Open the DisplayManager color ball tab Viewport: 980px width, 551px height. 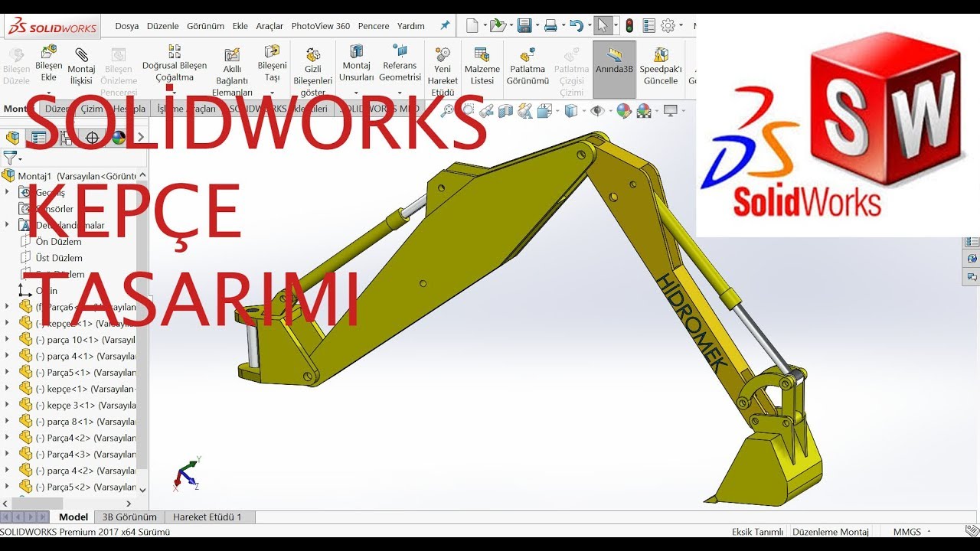pos(119,138)
